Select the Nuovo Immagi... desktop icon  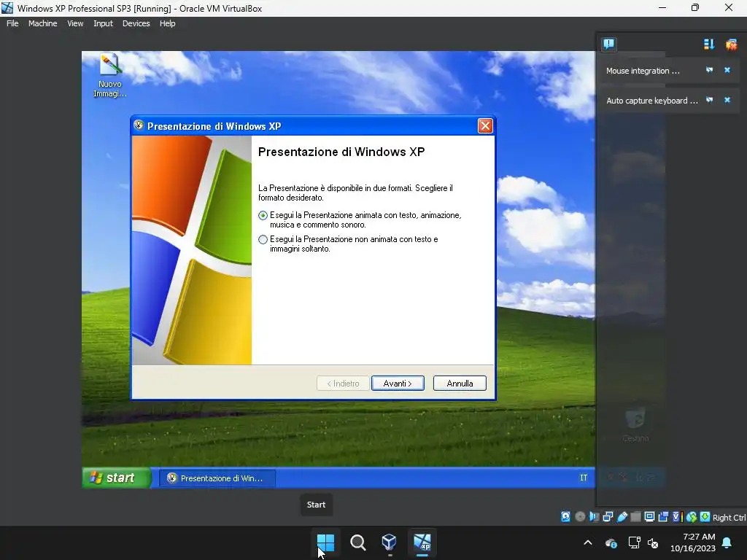tap(110, 75)
